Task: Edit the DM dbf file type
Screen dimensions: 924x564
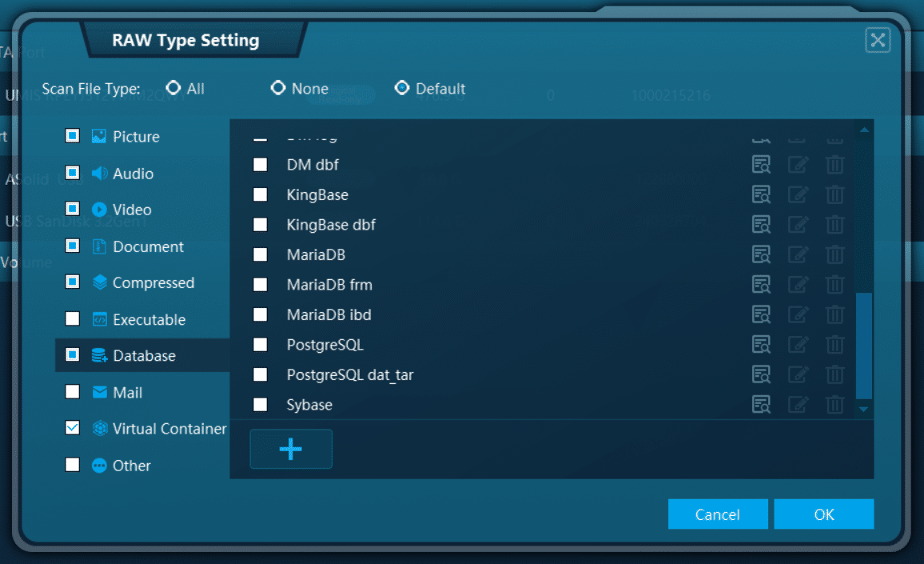Action: click(798, 165)
